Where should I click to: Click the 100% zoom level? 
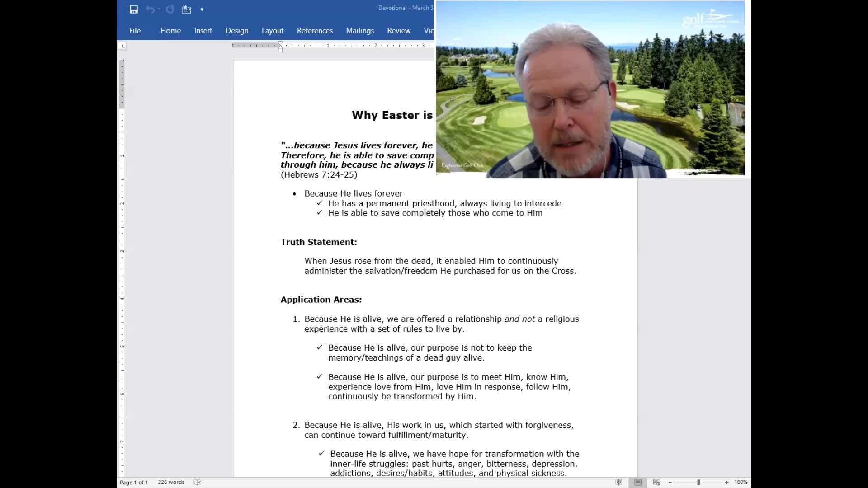click(741, 482)
